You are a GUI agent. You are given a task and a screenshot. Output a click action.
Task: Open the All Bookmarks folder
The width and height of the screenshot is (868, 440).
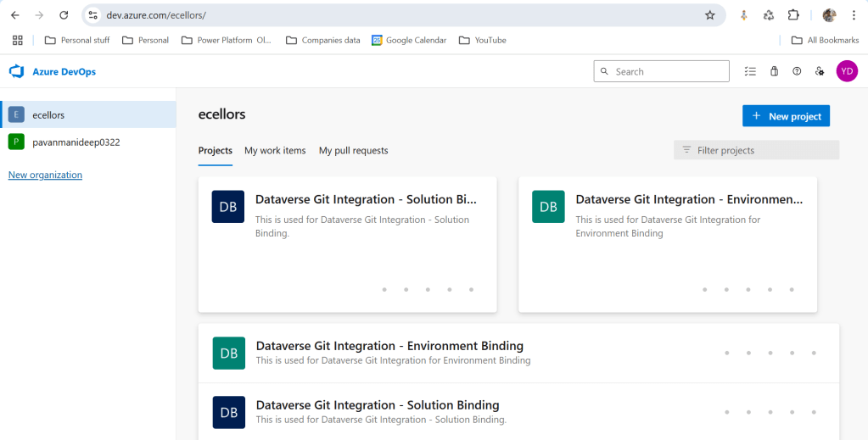824,40
